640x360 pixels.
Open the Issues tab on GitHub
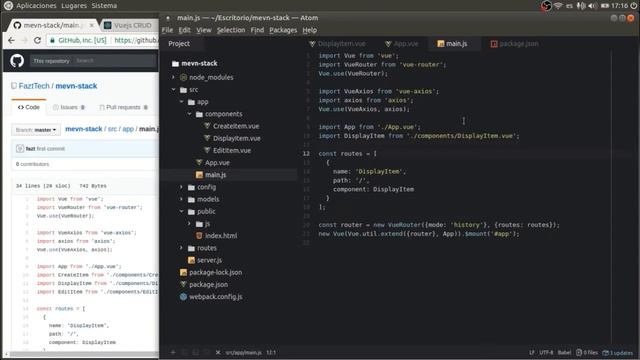coord(69,107)
